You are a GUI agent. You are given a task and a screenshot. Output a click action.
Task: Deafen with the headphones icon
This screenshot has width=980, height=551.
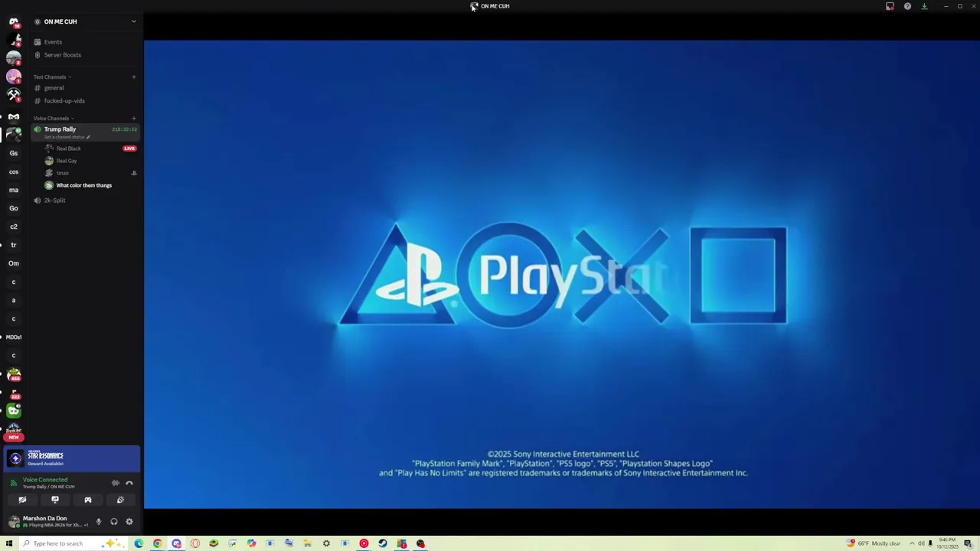[x=114, y=522]
